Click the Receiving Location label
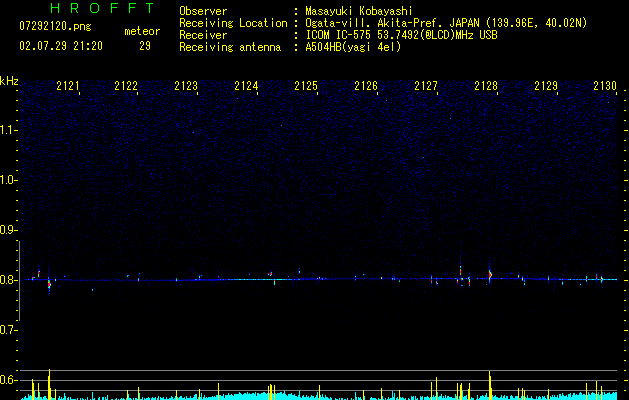629x400 pixels. (233, 23)
